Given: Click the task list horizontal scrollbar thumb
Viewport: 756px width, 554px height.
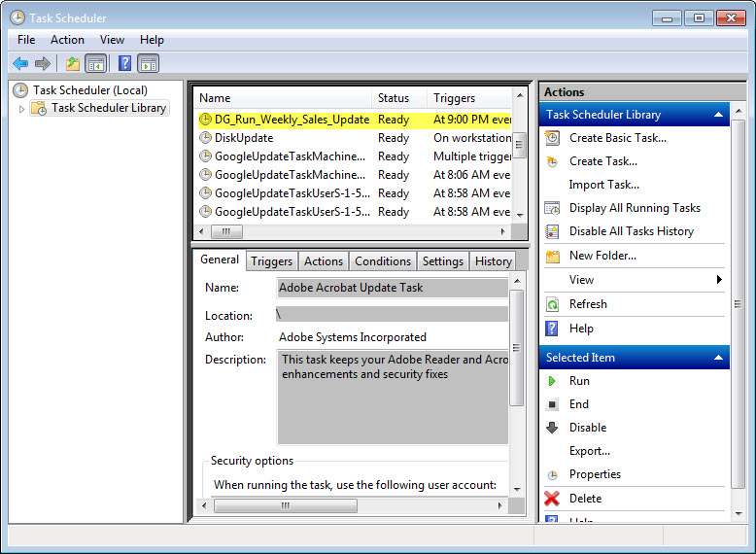Looking at the screenshot, I should click(x=226, y=231).
